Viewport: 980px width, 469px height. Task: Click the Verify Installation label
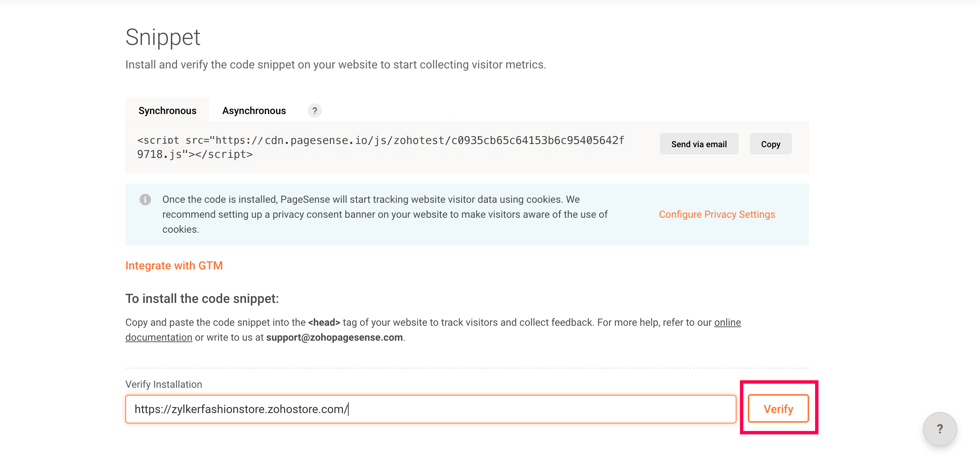[x=163, y=384]
